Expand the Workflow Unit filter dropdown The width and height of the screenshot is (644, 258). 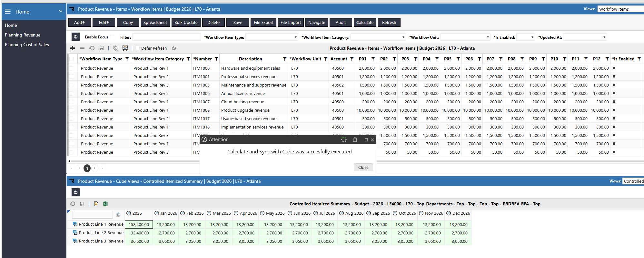(465, 37)
